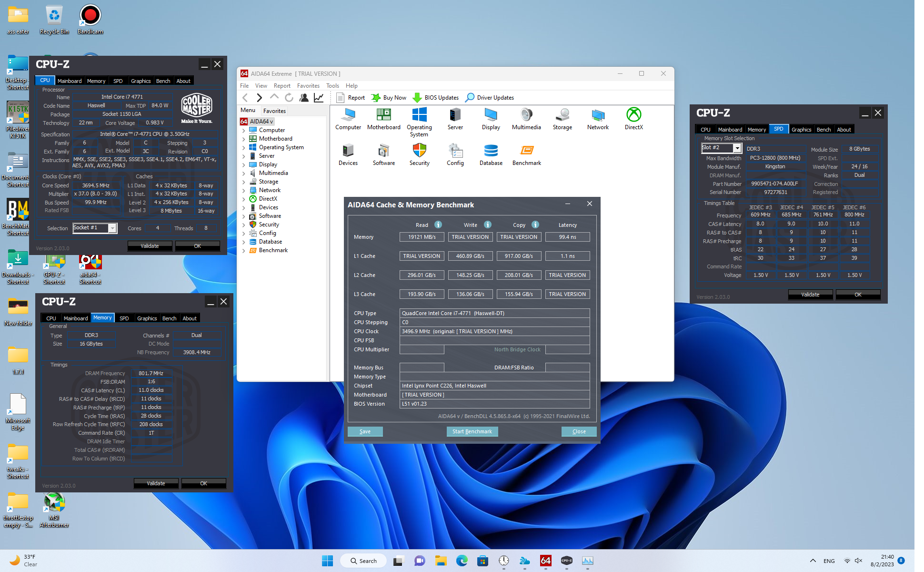Click Start Benchmark button
Screen dimensions: 924x572
point(472,431)
